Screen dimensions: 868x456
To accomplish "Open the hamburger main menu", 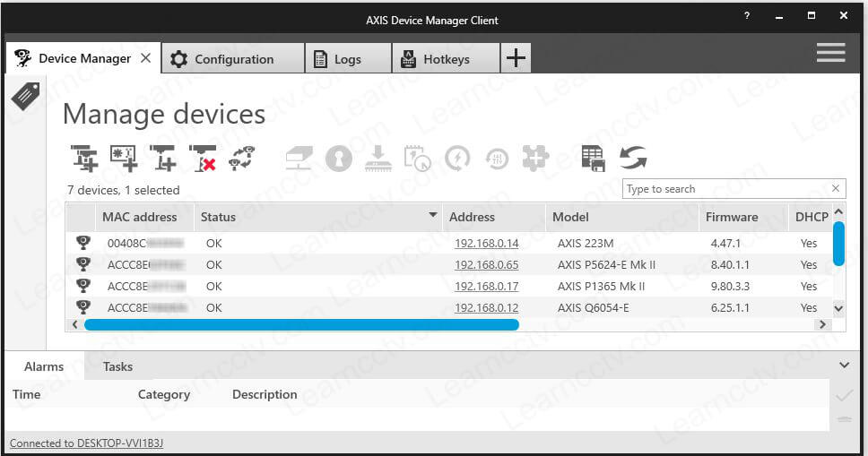I will coord(830,54).
